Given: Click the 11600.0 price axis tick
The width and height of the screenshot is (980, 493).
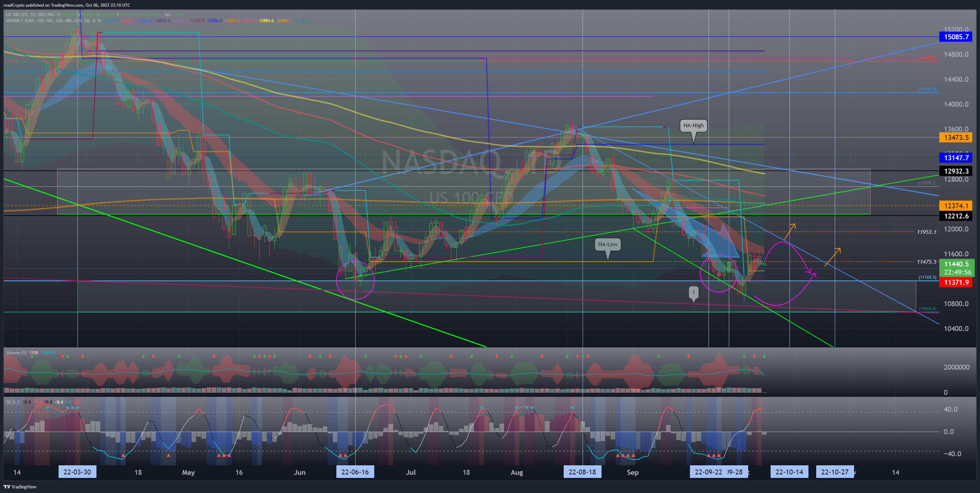Looking at the screenshot, I should pos(956,254).
